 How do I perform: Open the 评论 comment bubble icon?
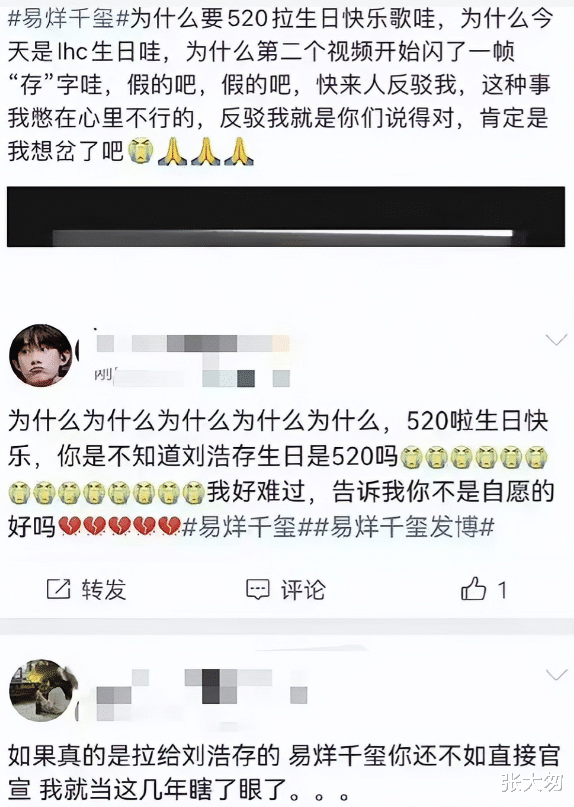tap(257, 589)
